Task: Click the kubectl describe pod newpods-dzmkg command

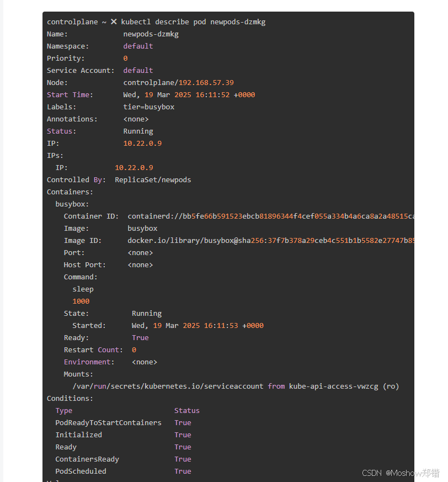Action: point(193,22)
